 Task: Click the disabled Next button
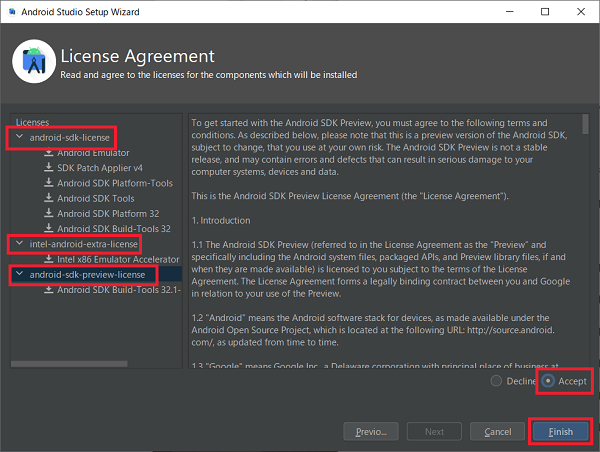pos(434,432)
